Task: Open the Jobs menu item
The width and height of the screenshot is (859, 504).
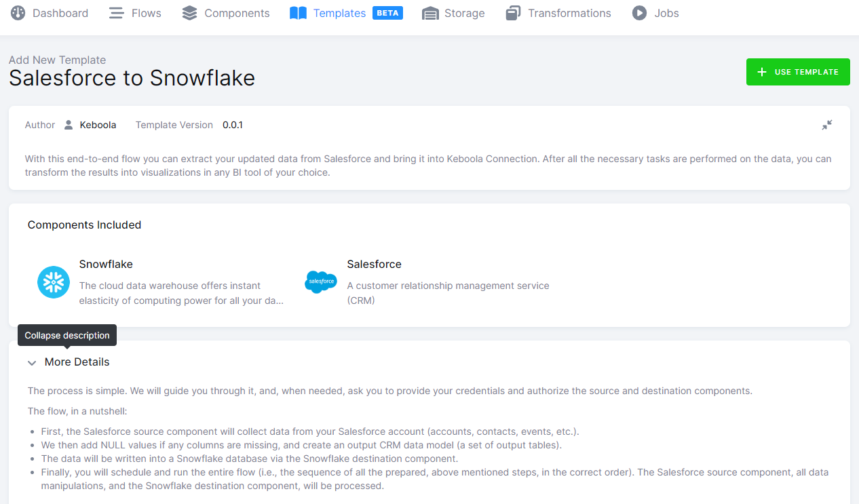Action: click(666, 12)
